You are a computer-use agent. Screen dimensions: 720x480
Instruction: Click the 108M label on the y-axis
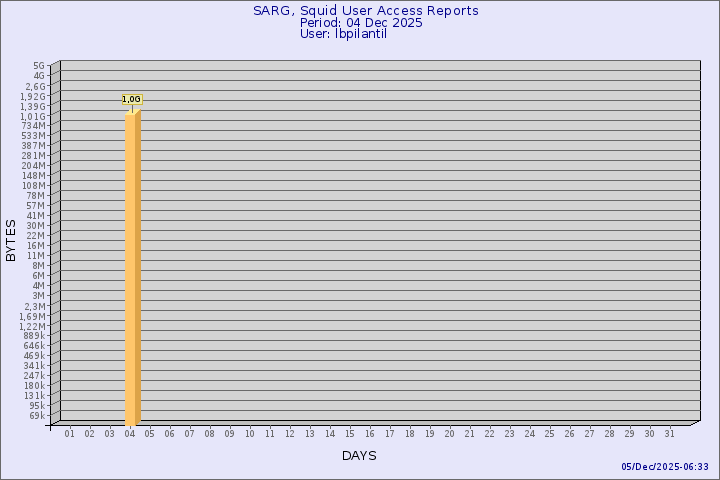(x=33, y=186)
